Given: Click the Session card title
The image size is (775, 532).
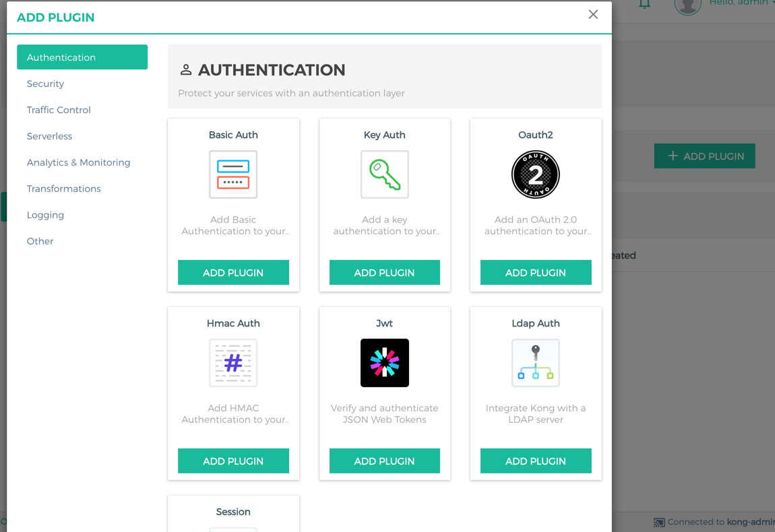Looking at the screenshot, I should (233, 512).
